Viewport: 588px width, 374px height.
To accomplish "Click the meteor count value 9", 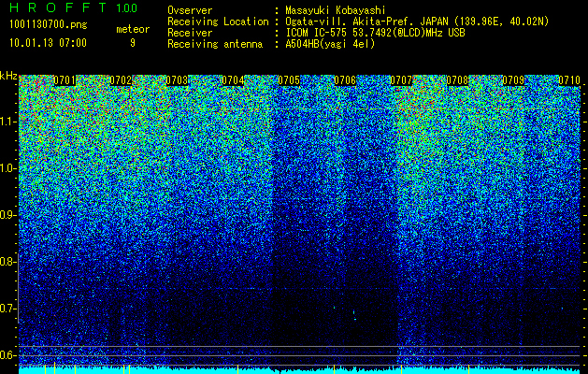I will [133, 43].
